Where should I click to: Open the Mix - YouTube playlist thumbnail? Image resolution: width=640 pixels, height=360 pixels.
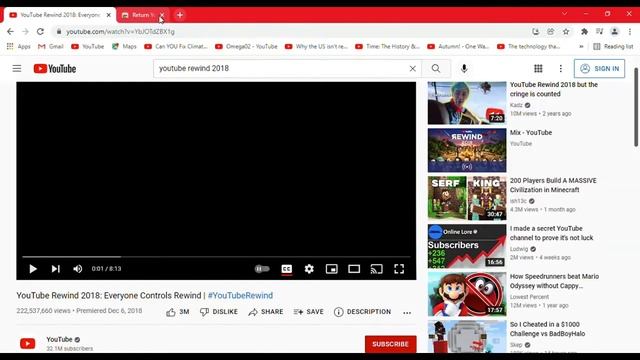point(467,150)
